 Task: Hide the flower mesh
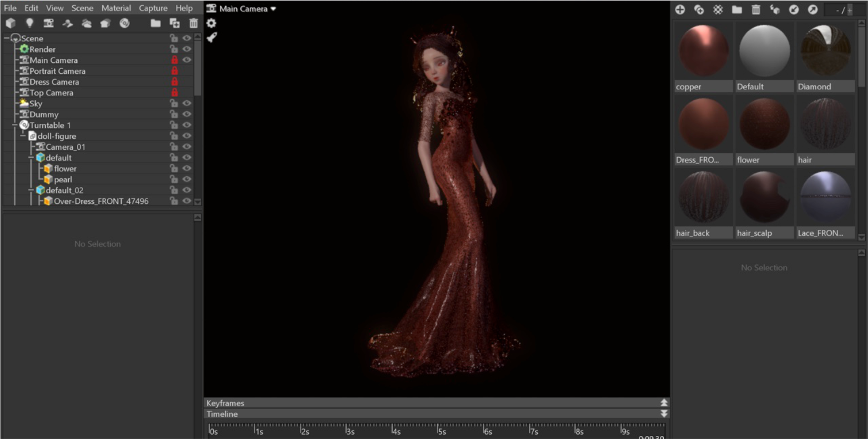[x=187, y=168]
